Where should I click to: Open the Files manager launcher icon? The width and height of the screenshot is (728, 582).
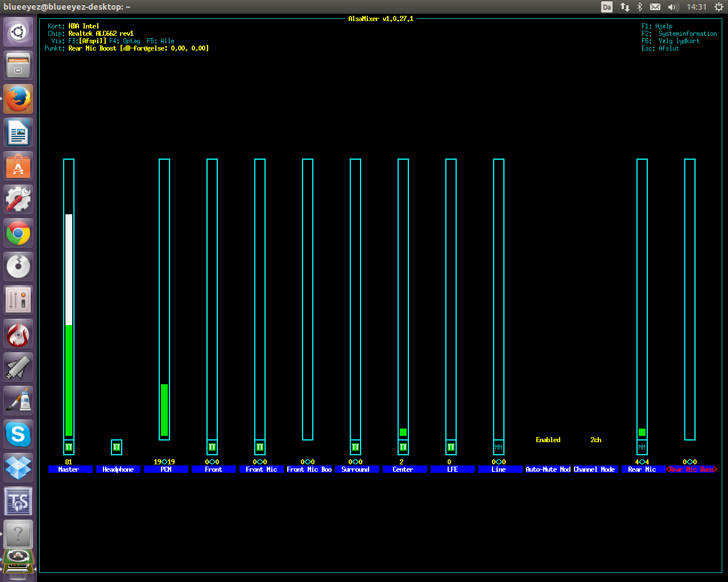pyautogui.click(x=18, y=65)
